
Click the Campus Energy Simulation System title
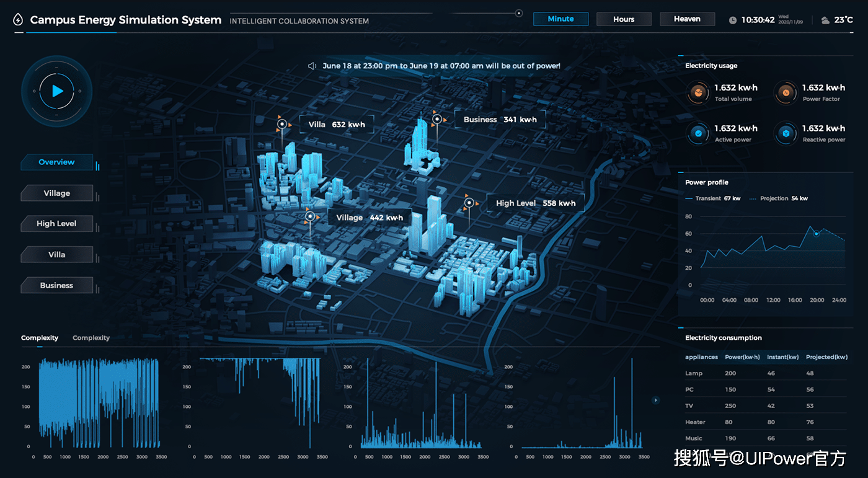pyautogui.click(x=126, y=20)
